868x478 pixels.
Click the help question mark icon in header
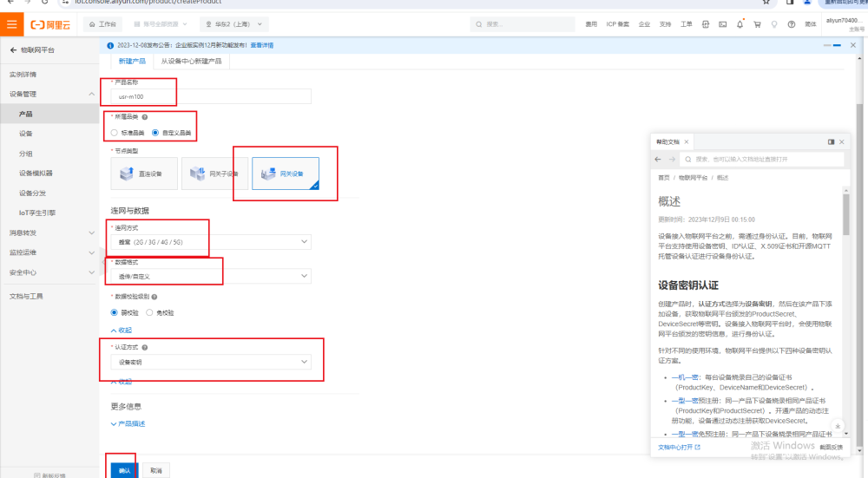coord(792,24)
